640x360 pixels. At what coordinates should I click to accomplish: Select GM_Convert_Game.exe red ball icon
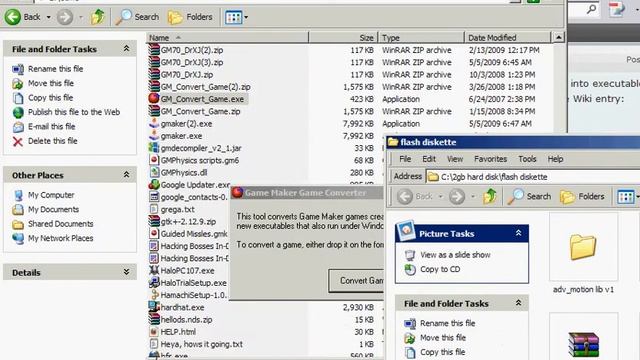click(154, 99)
